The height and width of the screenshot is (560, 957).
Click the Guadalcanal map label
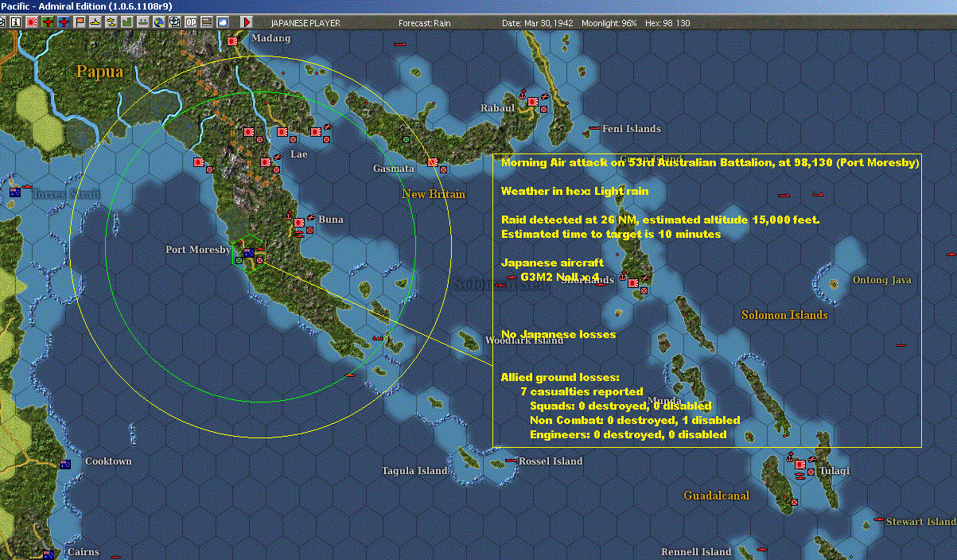tap(717, 496)
